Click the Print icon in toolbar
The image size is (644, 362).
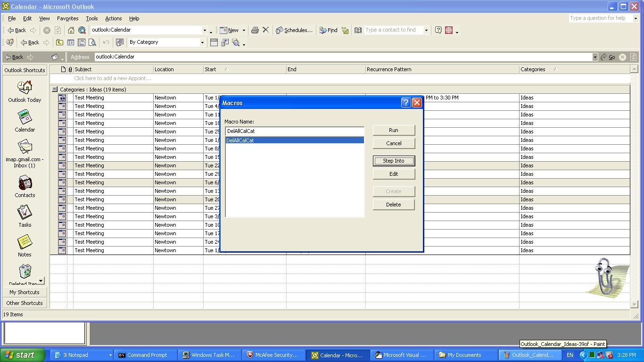click(x=255, y=30)
